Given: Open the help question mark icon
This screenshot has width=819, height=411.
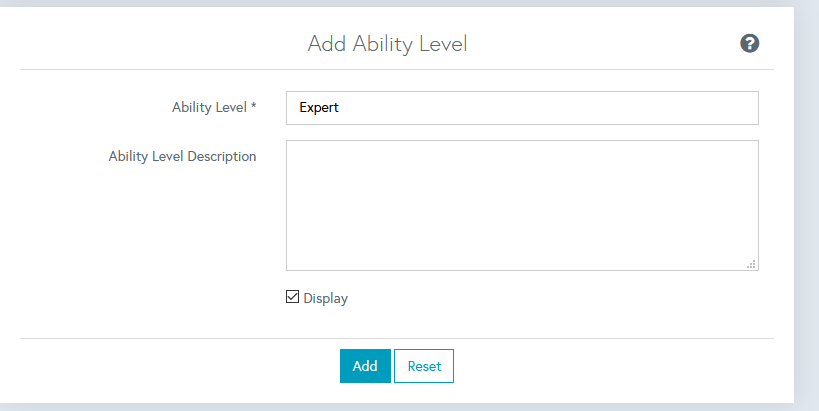Looking at the screenshot, I should [x=749, y=43].
